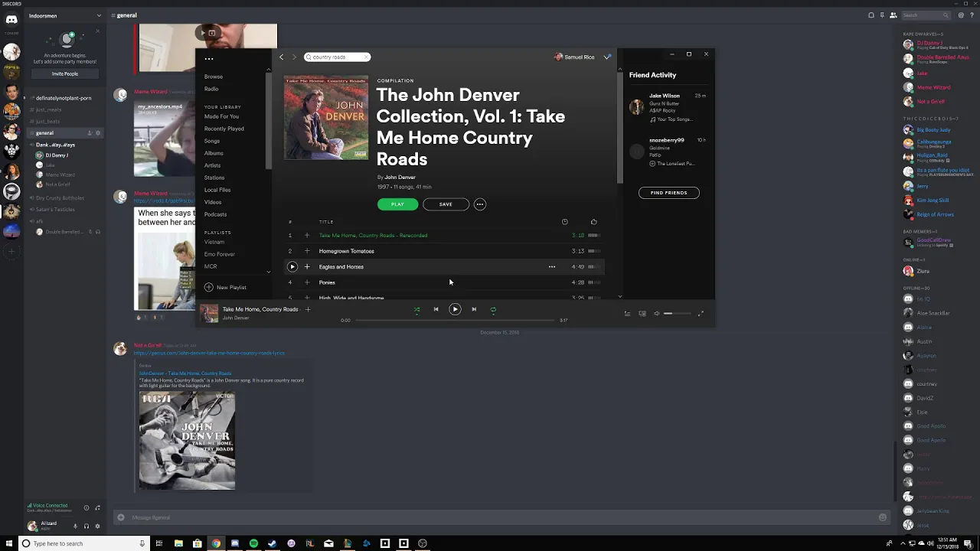This screenshot has height=551, width=980.
Task: Open the genius.com lyrics link in Discord chat
Action: click(209, 353)
